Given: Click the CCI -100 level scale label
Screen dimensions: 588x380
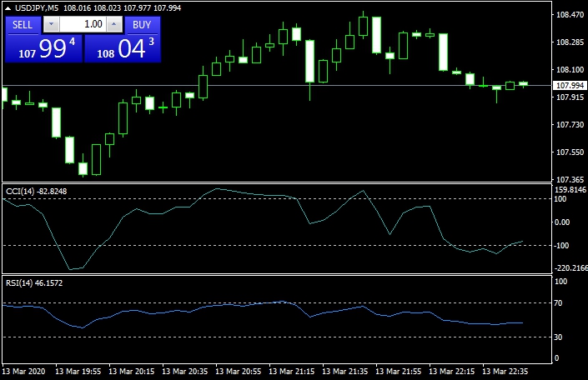Looking at the screenshot, I should click(563, 245).
